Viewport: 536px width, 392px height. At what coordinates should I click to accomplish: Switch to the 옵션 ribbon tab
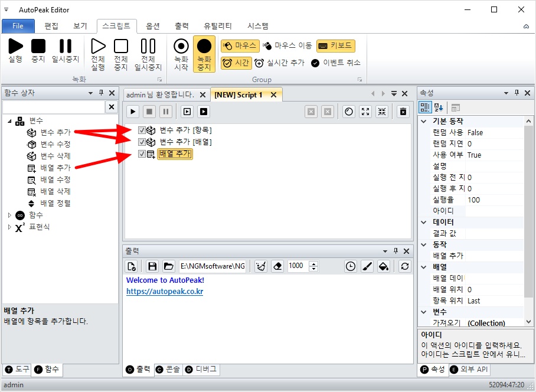coord(152,26)
